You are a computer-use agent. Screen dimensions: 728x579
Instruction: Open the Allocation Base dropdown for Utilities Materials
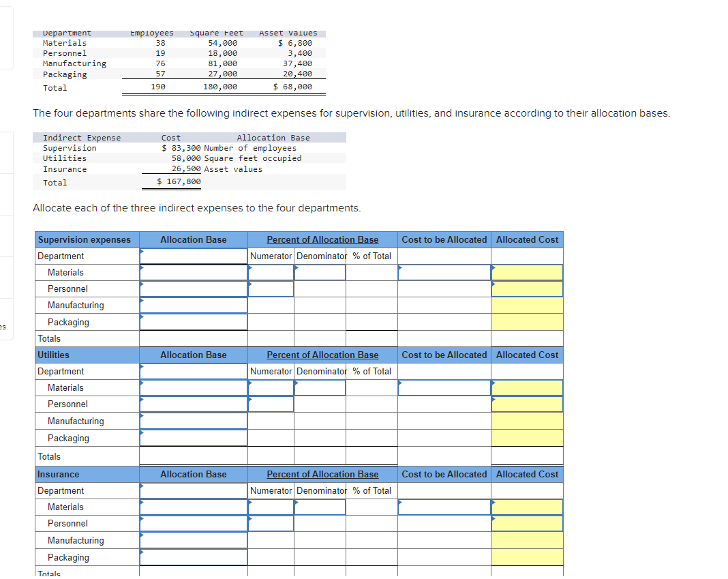pyautogui.click(x=193, y=387)
